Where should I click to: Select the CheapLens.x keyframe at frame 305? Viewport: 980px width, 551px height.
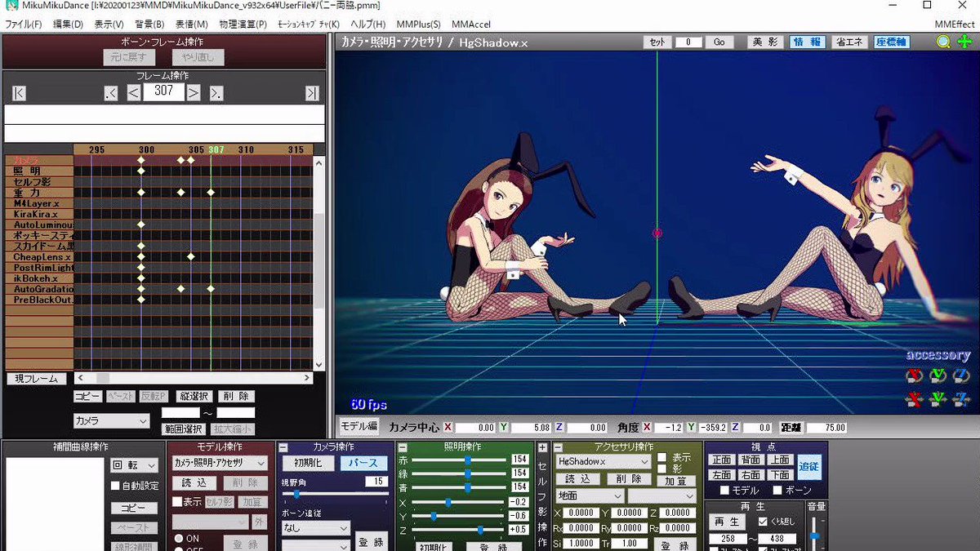coord(191,256)
